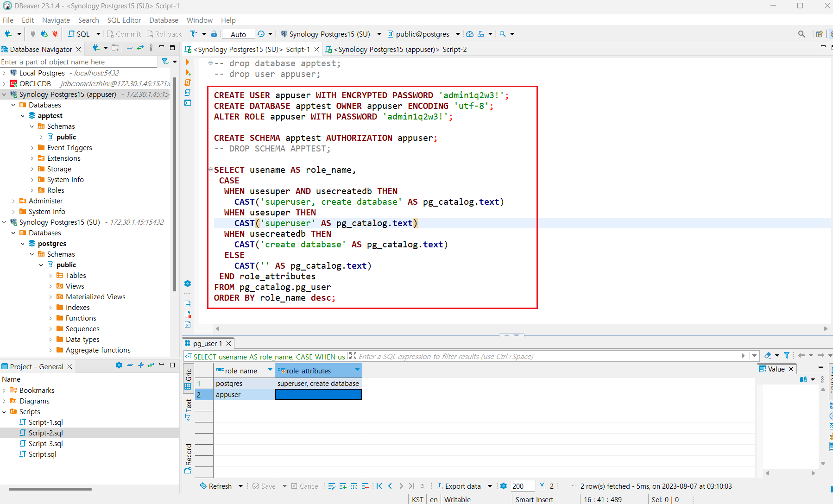The height and width of the screenshot is (504, 833).
Task: Switch to the Grid view toggle
Action: [188, 378]
